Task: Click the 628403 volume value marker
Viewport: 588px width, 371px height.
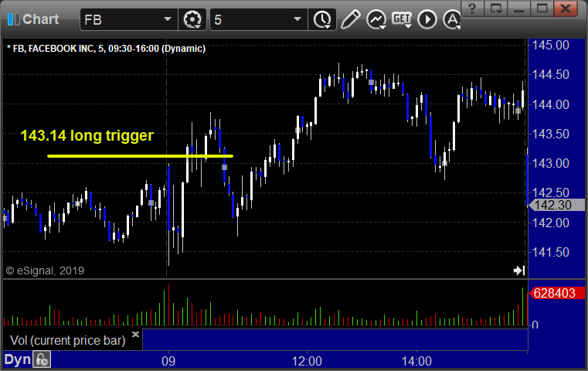Action: [x=556, y=293]
